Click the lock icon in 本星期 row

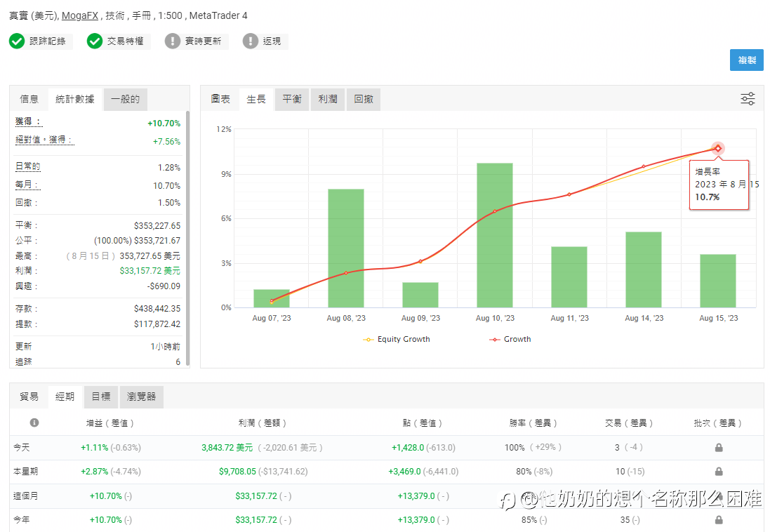(719, 472)
